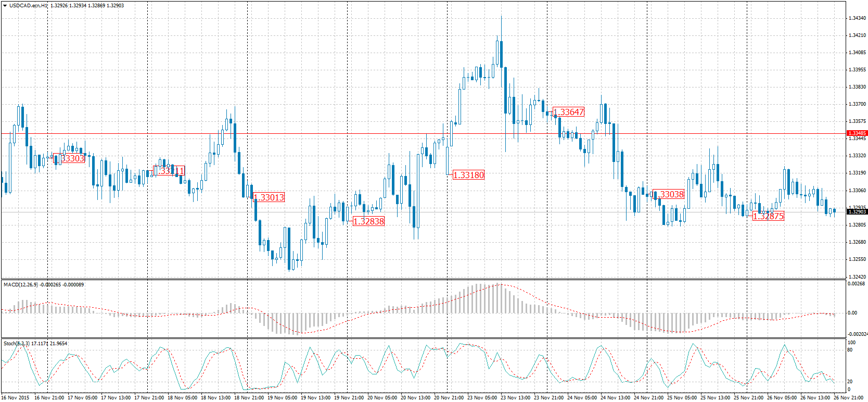
Task: Click 1.34210 on the price axis
Action: pyautogui.click(x=857, y=35)
